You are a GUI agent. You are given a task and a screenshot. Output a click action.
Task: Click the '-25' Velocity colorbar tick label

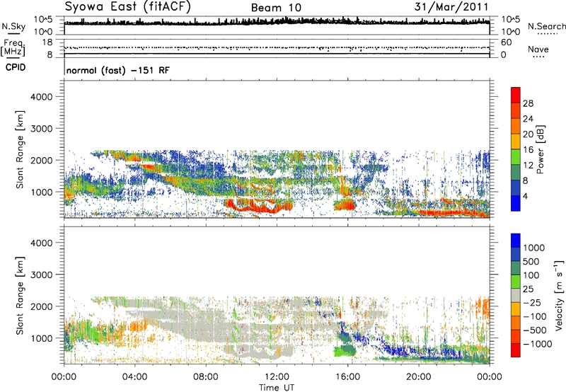(532, 302)
